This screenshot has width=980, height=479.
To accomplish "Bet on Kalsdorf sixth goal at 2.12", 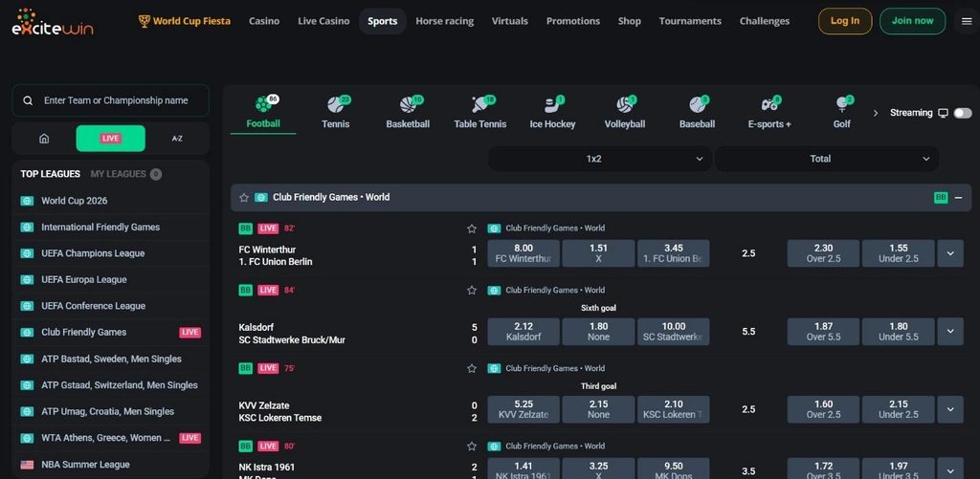I will tap(523, 332).
